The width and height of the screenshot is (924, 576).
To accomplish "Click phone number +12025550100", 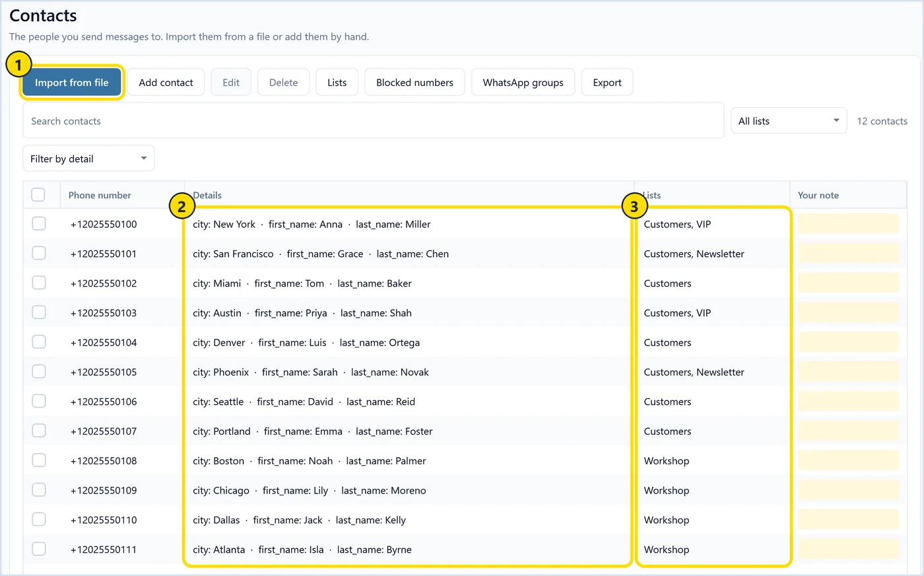I will (x=104, y=225).
